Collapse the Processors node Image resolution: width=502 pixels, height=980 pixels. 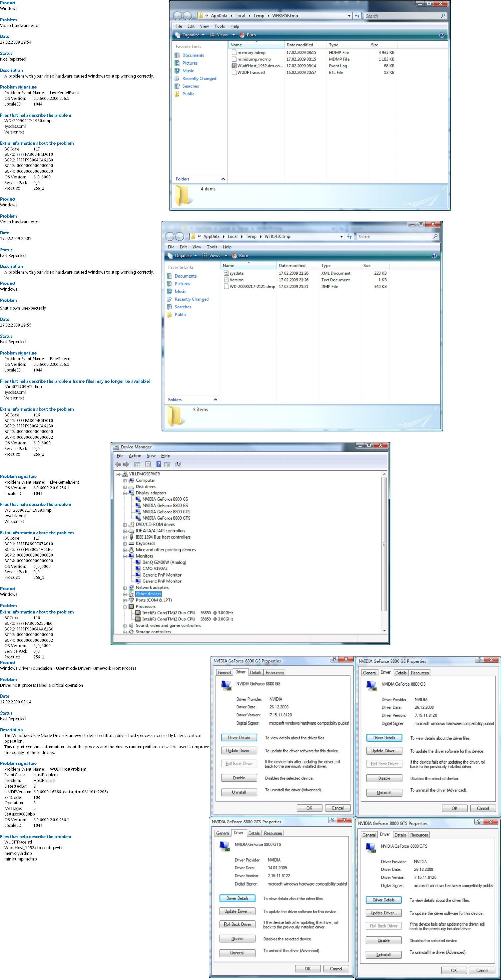125,607
